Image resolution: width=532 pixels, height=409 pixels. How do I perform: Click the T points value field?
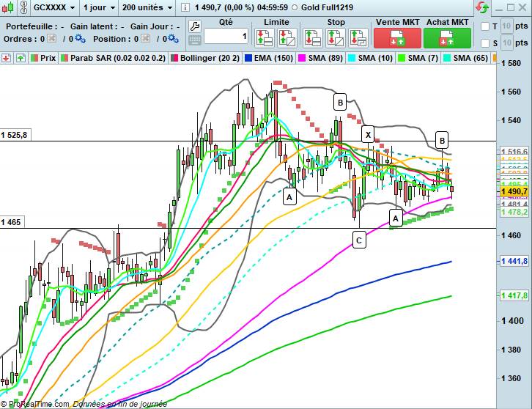point(506,26)
